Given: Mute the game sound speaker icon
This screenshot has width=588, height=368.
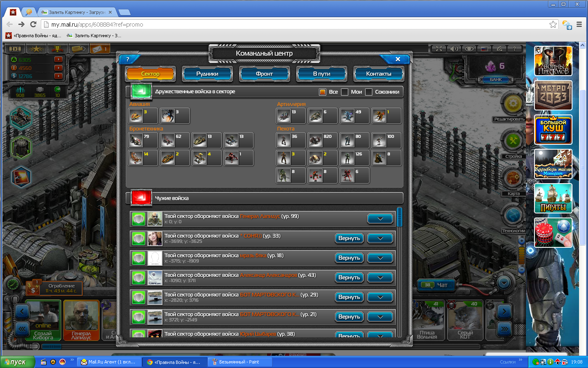Looking at the screenshot, I should pos(454,49).
